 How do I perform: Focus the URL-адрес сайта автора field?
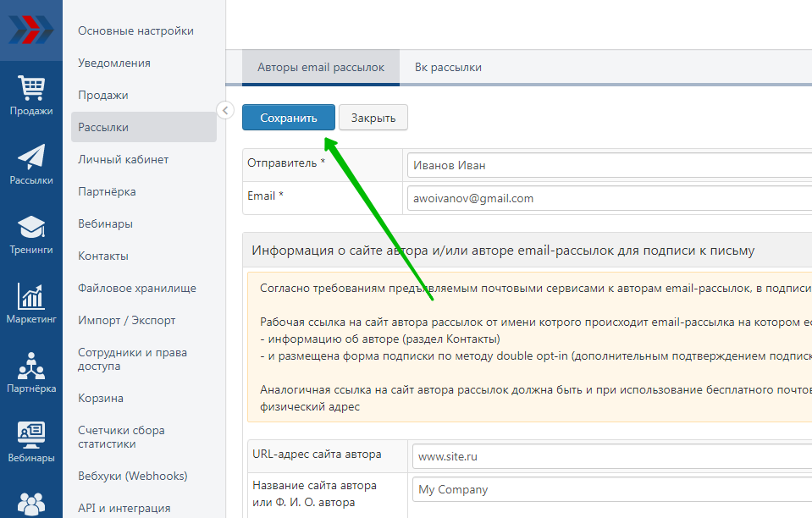tap(612, 456)
